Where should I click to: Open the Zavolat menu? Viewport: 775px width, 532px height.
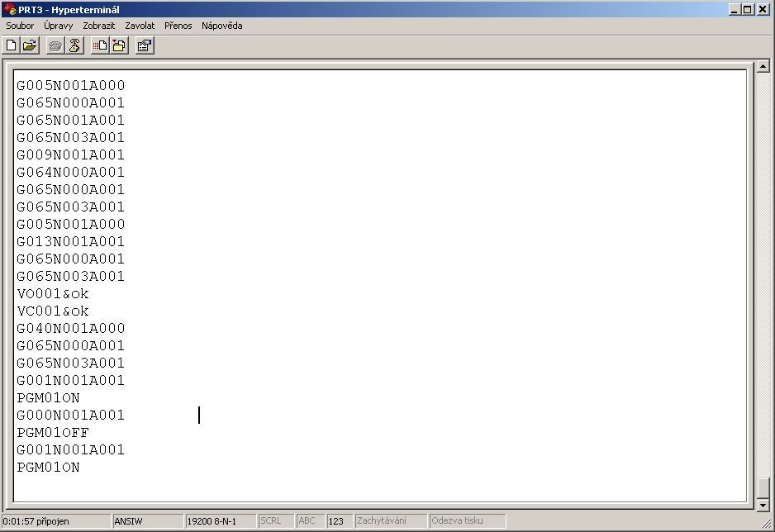pos(140,26)
